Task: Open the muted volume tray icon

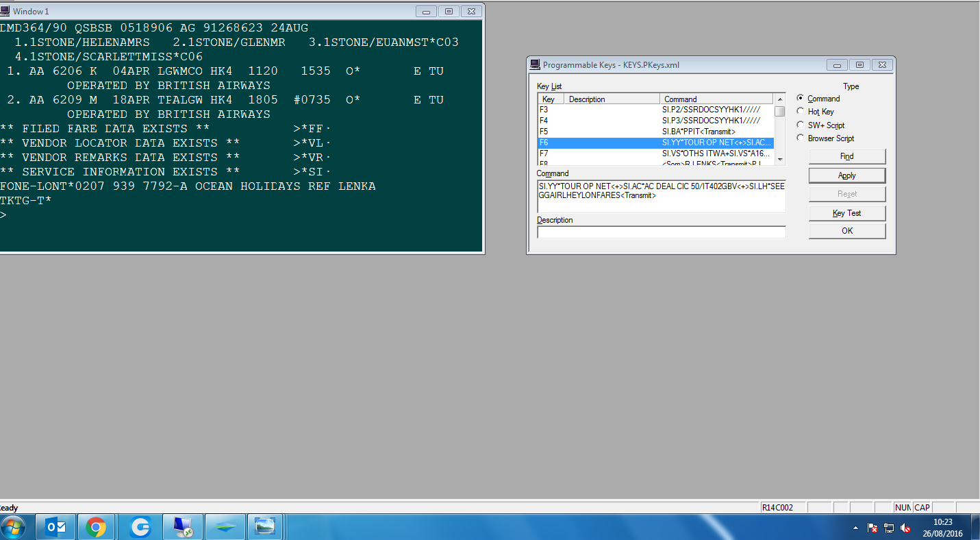Action: (905, 528)
